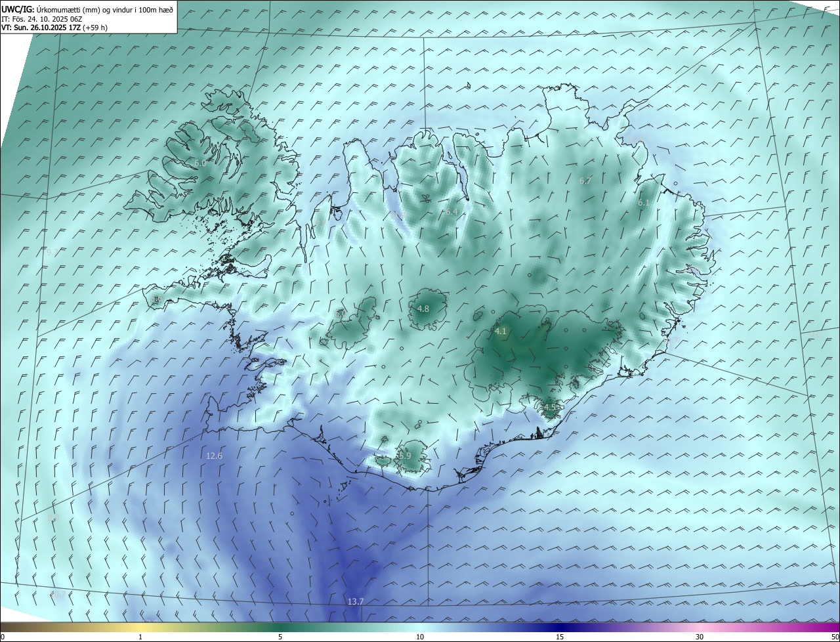Viewport: 840px width, 642px height.
Task: Click the 4.5 value near the southeast coast
Action: coord(550,408)
